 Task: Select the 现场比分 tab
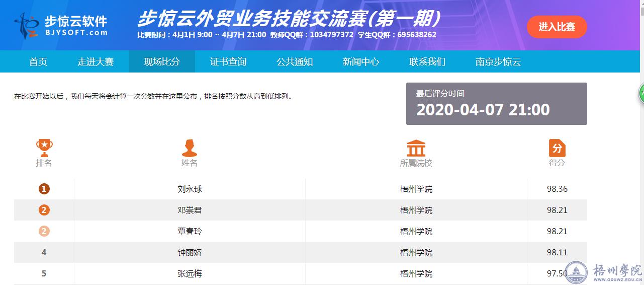point(162,62)
